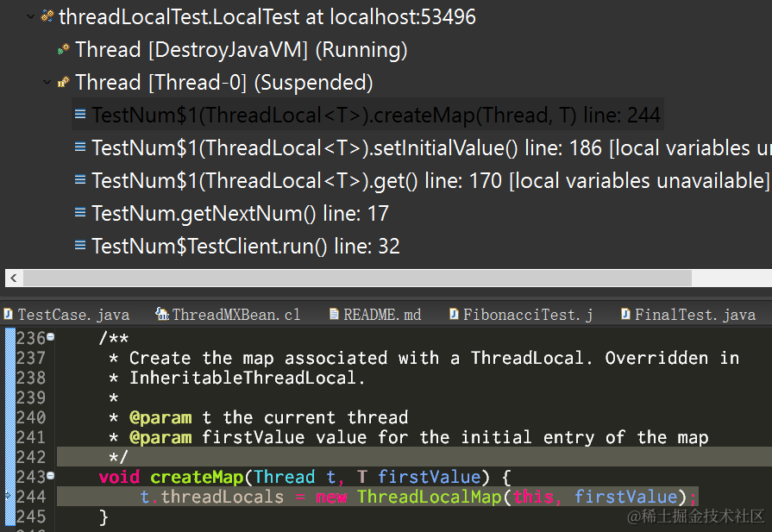772x532 pixels.
Task: Select the createMap(Thread, T) line 244 frame
Action: pyautogui.click(x=376, y=116)
